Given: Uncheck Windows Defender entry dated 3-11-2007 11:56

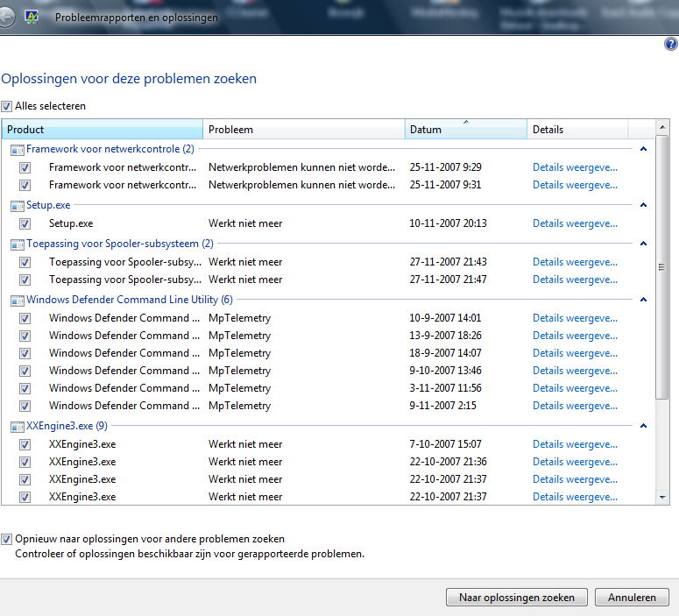Looking at the screenshot, I should pos(25,388).
